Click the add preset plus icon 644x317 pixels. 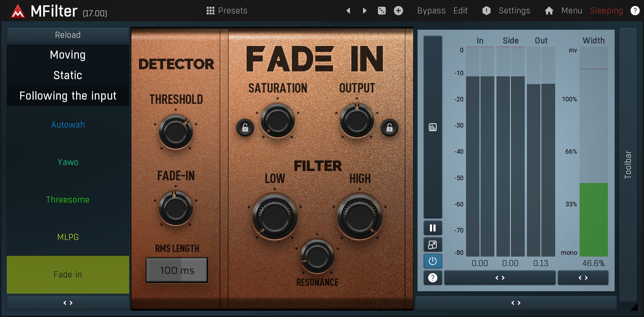click(x=398, y=11)
